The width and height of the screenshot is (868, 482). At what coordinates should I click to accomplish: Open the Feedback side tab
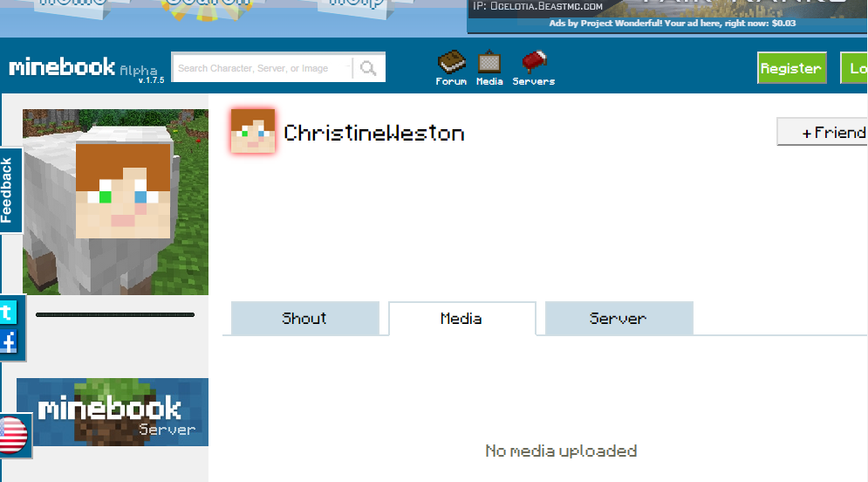tap(10, 190)
